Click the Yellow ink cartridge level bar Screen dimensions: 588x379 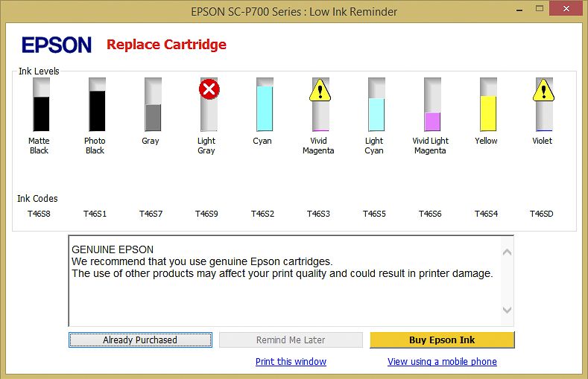pos(488,105)
